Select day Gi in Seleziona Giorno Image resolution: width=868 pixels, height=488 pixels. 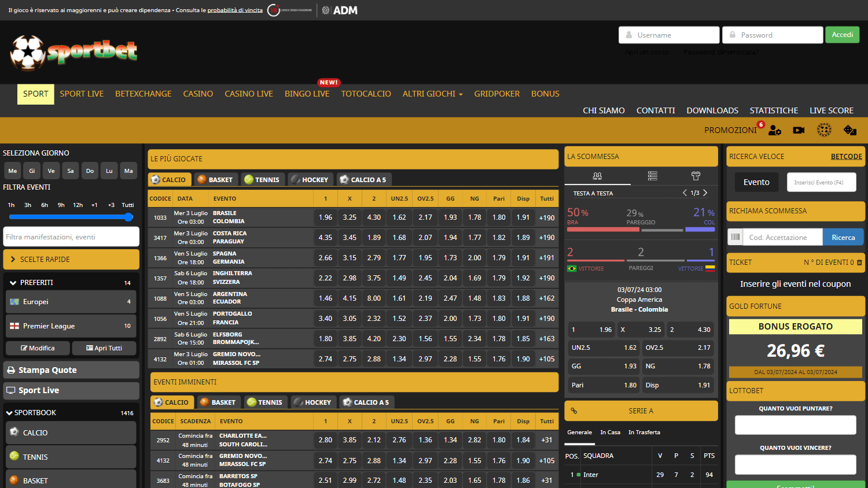coord(32,171)
